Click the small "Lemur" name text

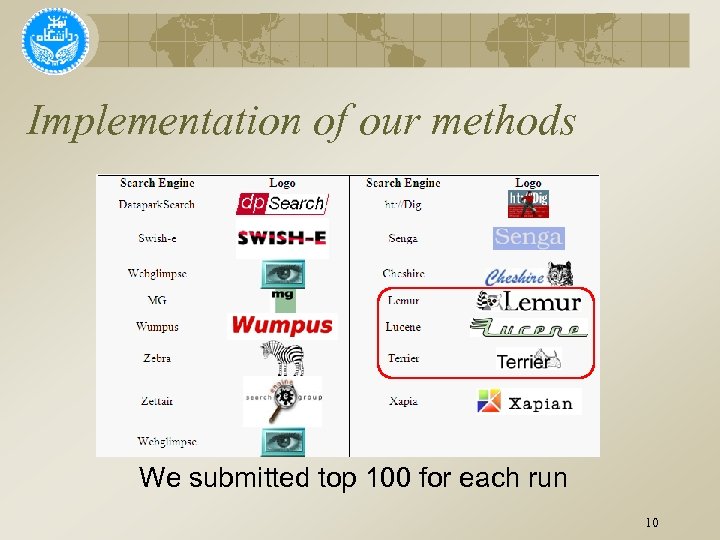[403, 301]
